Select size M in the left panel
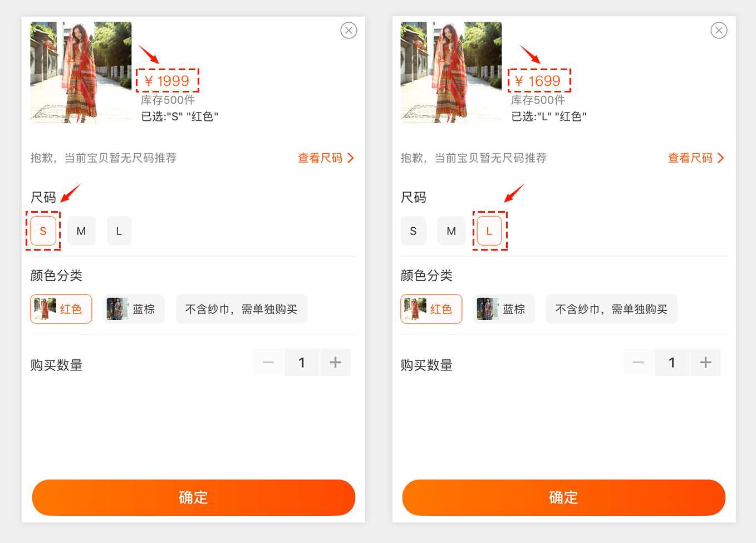This screenshot has height=543, width=756. 81,230
